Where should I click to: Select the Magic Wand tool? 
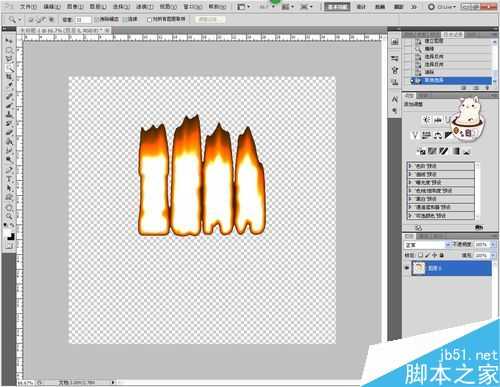(x=9, y=69)
